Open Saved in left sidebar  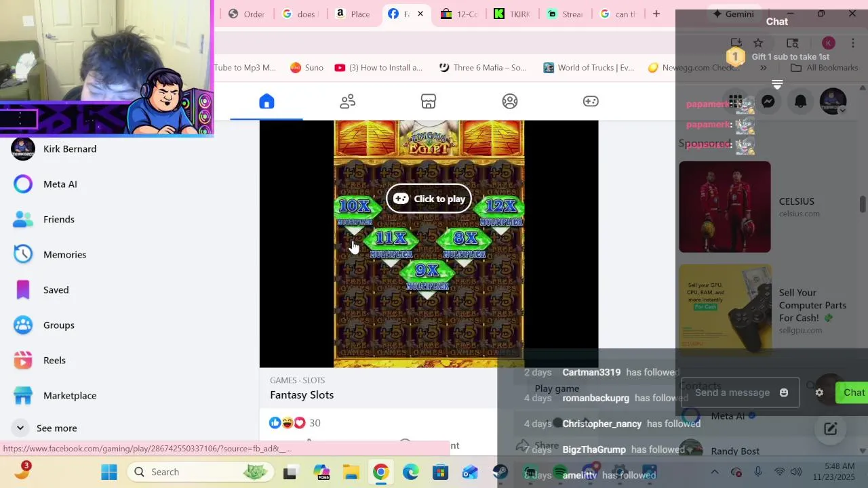[55, 289]
